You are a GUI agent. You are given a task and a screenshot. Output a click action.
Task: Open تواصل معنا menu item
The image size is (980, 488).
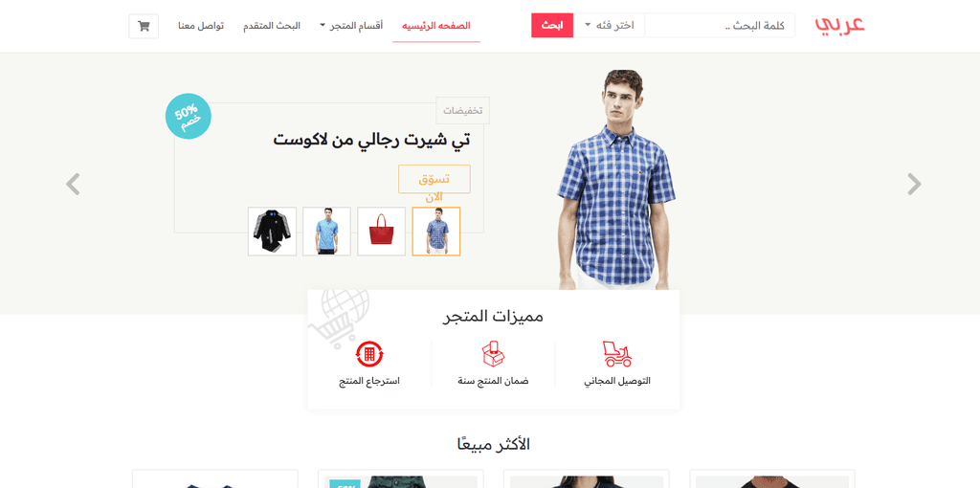201,26
